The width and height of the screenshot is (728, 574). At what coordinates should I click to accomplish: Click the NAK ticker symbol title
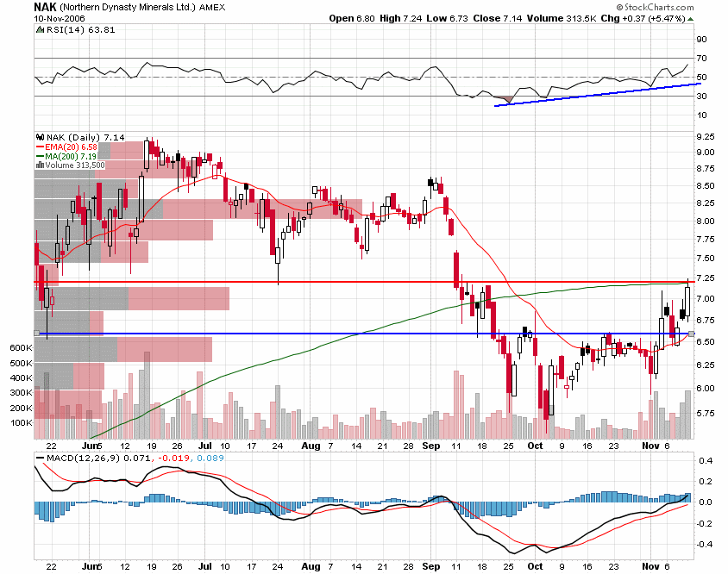pos(46,7)
